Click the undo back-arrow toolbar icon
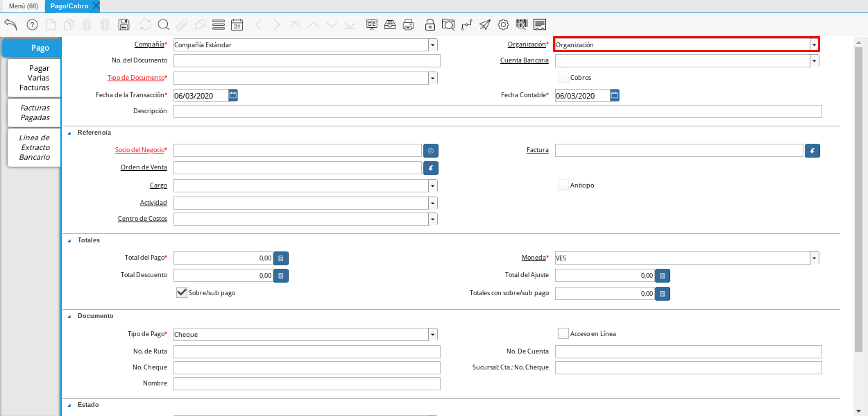 tap(10, 25)
